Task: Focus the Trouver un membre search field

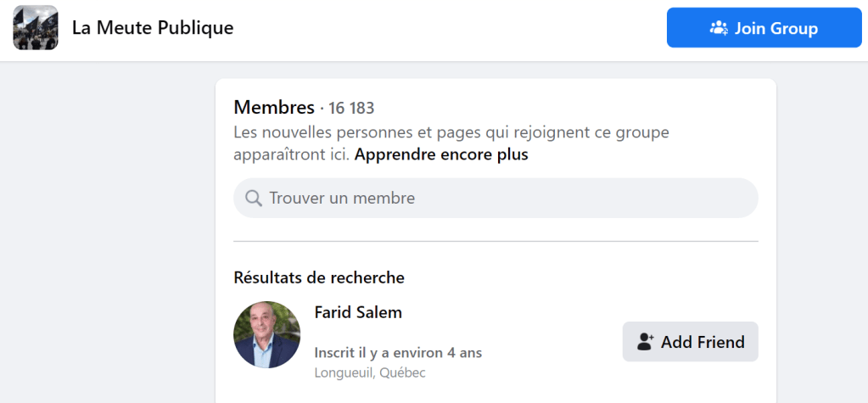Action: [509, 199]
